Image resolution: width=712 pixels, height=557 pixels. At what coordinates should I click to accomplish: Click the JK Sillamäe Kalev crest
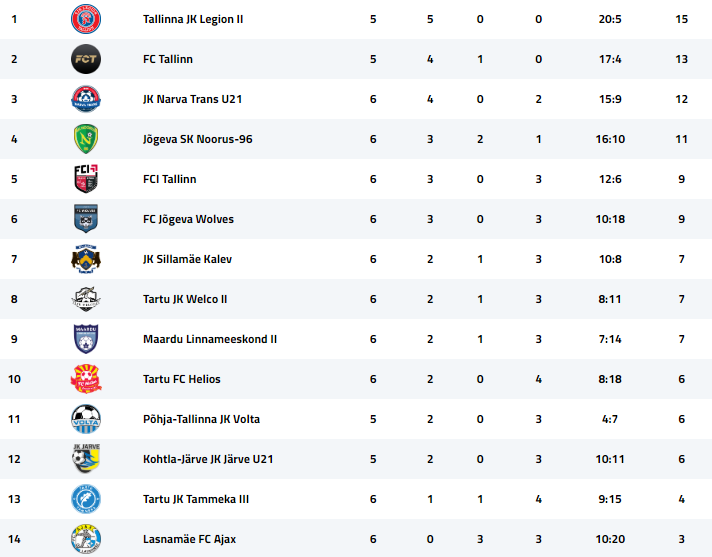click(x=86, y=259)
